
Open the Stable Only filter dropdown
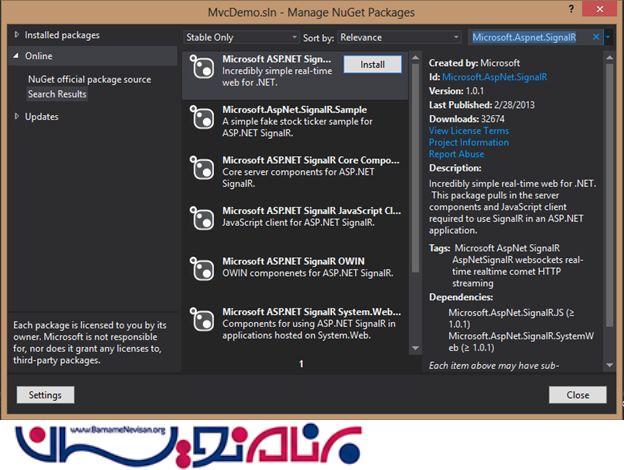tap(241, 37)
